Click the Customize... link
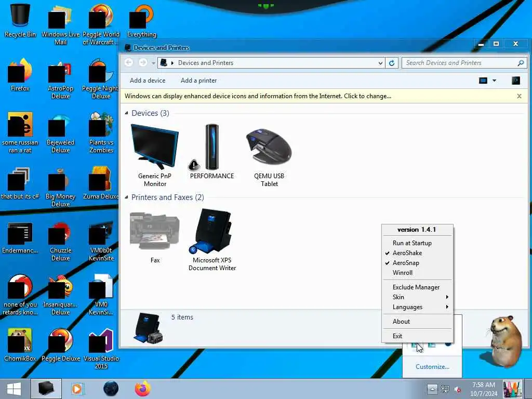This screenshot has width=532, height=399. point(432,366)
